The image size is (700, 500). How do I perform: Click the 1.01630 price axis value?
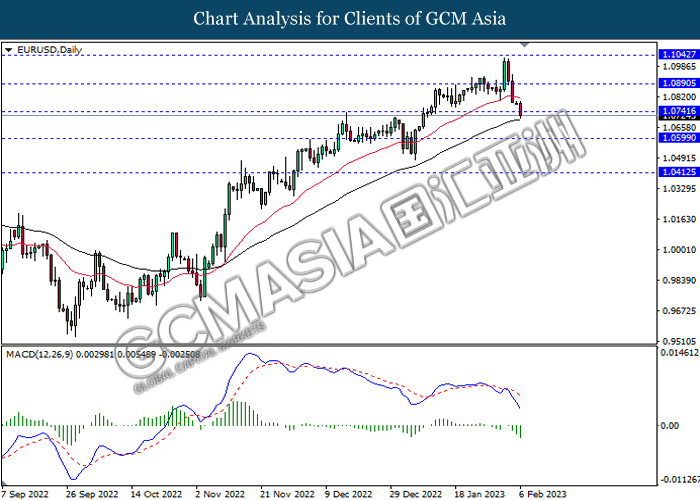(x=679, y=219)
